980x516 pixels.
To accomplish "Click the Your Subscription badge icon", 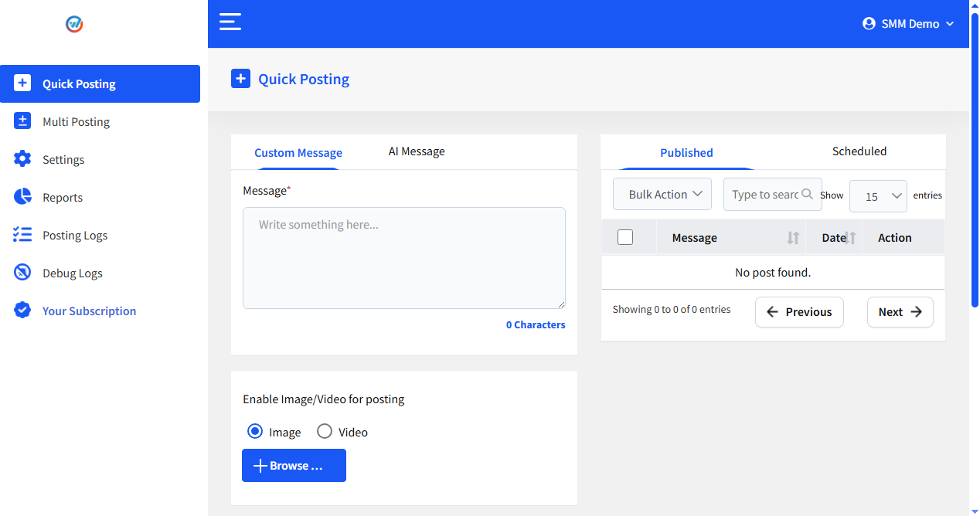I will coord(22,311).
